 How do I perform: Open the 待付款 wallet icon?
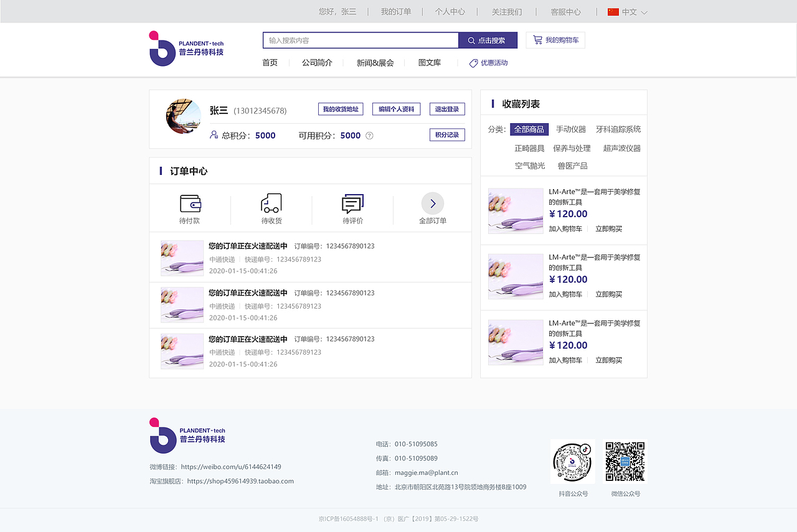(190, 203)
